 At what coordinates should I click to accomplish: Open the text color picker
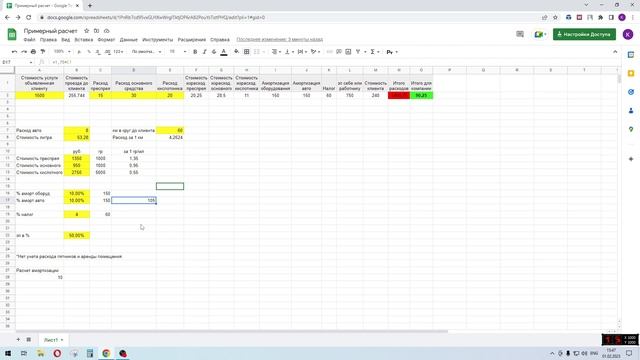[224, 52]
